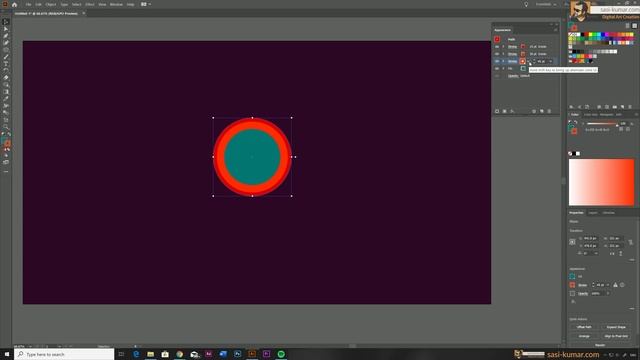The image size is (640, 360).
Task: Toggle visibility of the Fill row
Action: pyautogui.click(x=497, y=69)
